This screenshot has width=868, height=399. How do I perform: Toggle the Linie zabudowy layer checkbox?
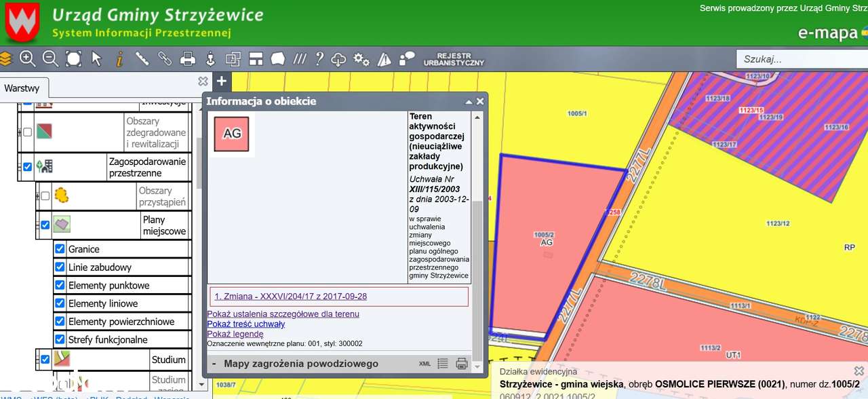60,267
